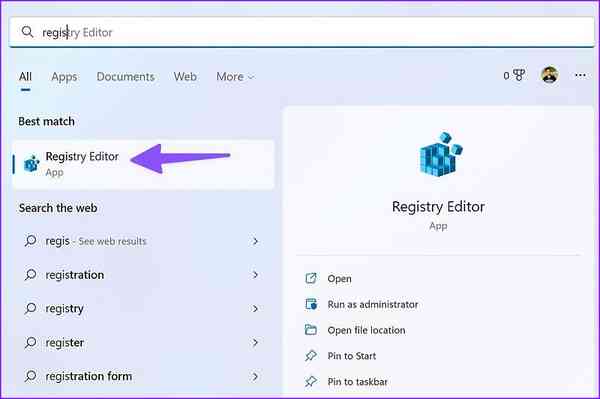Select the 'register' suggestion text

[64, 342]
